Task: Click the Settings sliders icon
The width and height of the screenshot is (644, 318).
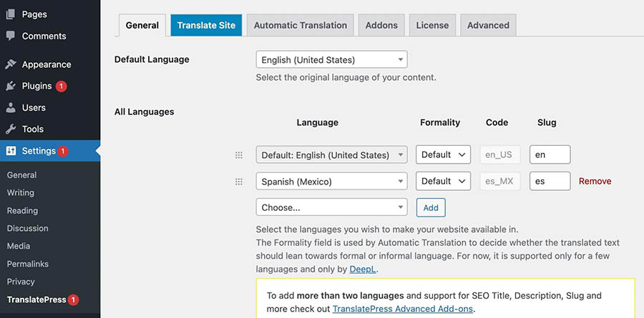Action: tap(11, 151)
